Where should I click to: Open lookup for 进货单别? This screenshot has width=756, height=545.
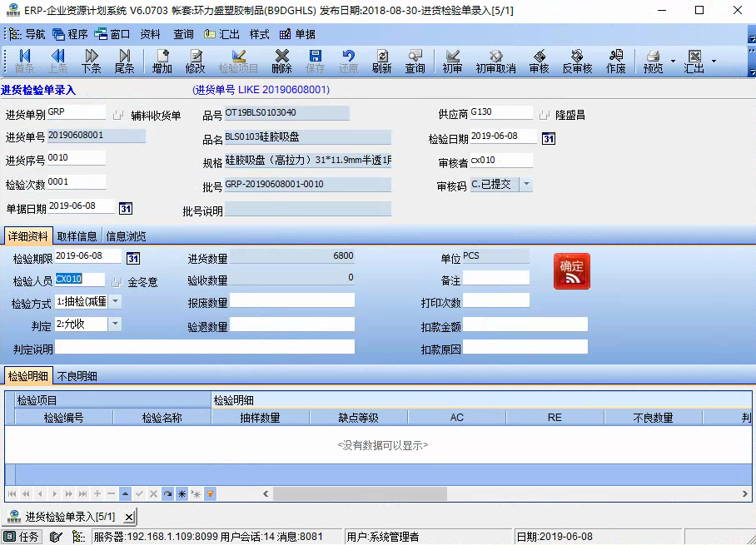117,115
